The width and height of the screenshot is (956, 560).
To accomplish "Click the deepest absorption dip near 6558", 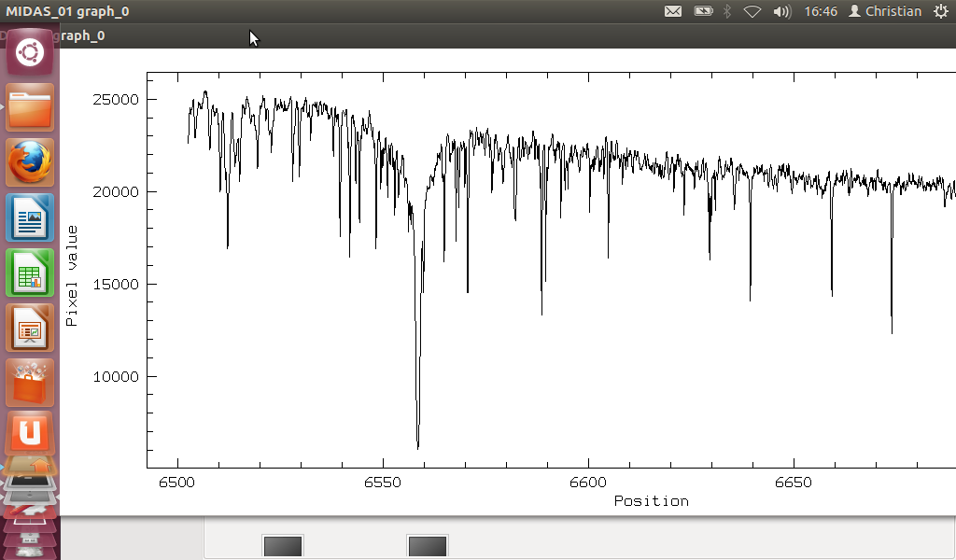I will 417,446.
